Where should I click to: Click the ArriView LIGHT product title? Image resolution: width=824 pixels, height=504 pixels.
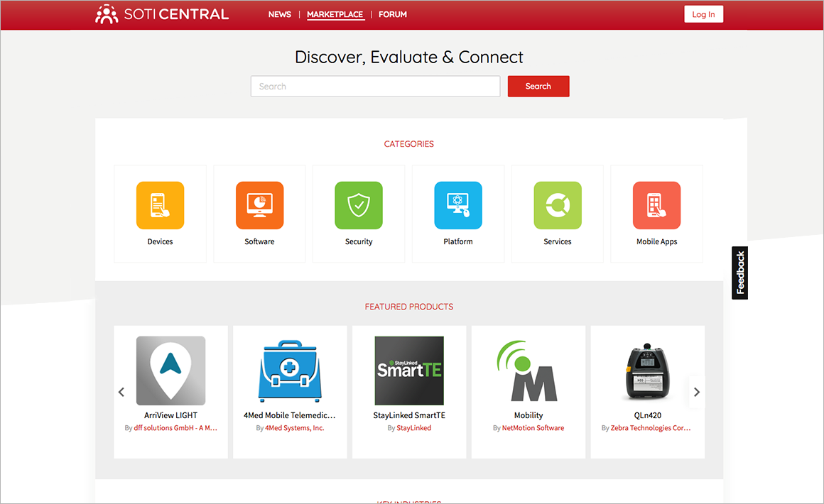pos(170,415)
